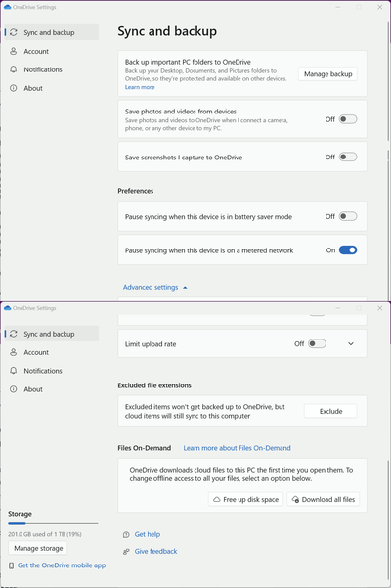Click the Storage usage progress bar

(53, 523)
